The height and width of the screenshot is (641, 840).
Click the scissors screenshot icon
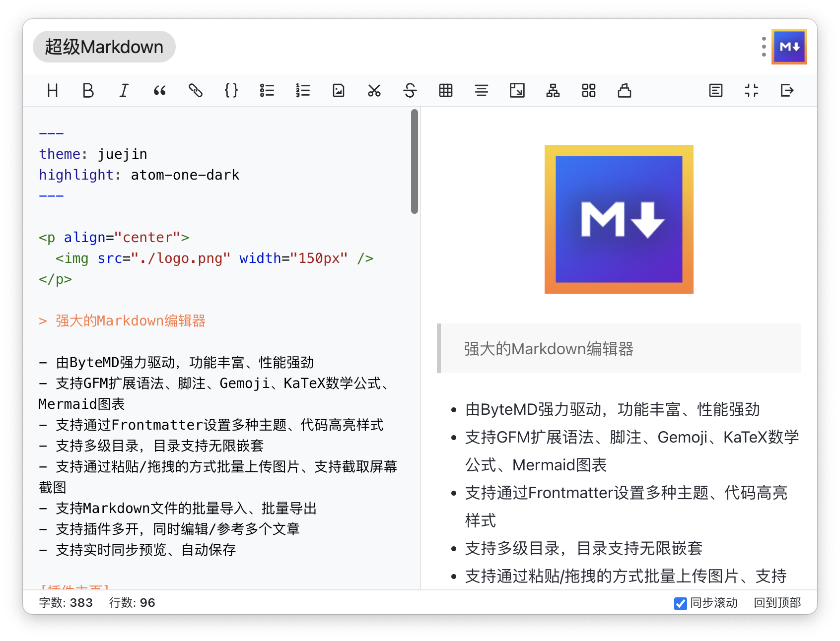pyautogui.click(x=374, y=90)
